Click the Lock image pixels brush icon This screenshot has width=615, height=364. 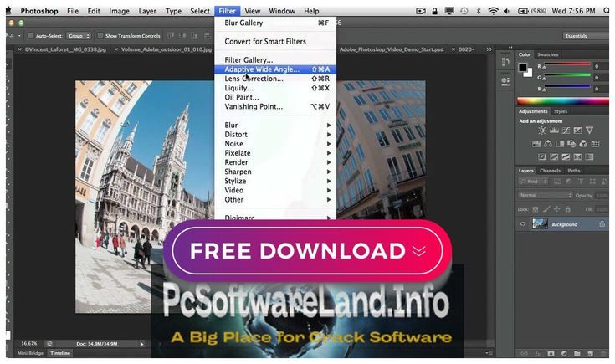[x=546, y=209]
